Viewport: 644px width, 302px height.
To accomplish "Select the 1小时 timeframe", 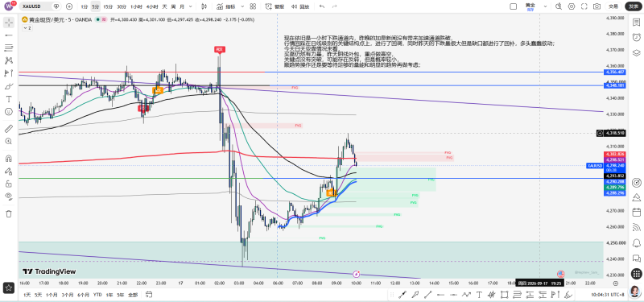I will point(136,6).
